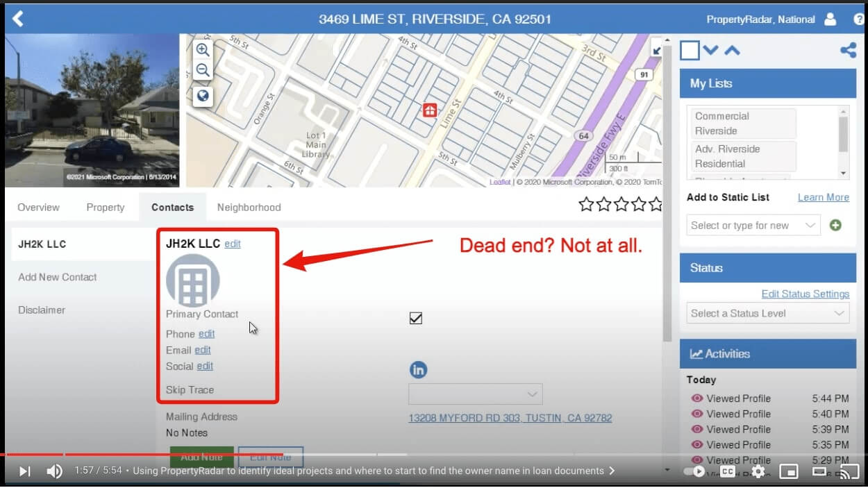
Task: Click the Social edit link
Action: click(205, 366)
